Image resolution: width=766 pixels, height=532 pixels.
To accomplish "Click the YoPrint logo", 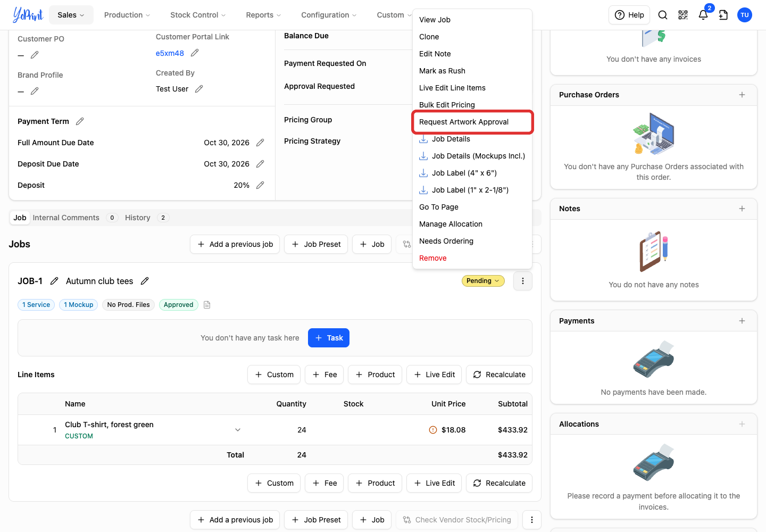I will pyautogui.click(x=28, y=15).
